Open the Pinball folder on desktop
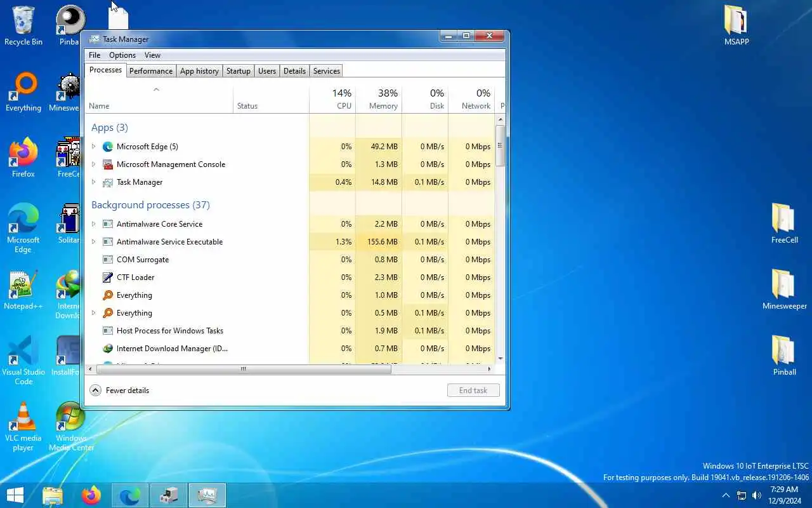 click(785, 357)
